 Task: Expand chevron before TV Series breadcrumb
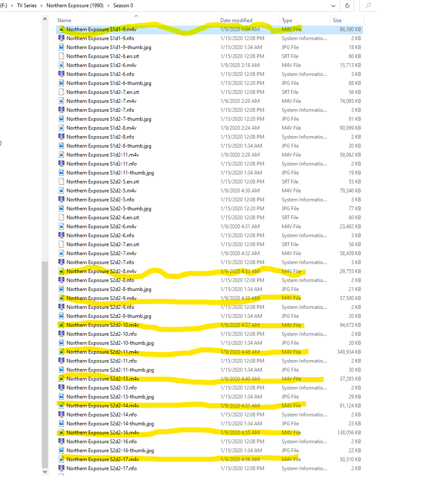coord(12,6)
